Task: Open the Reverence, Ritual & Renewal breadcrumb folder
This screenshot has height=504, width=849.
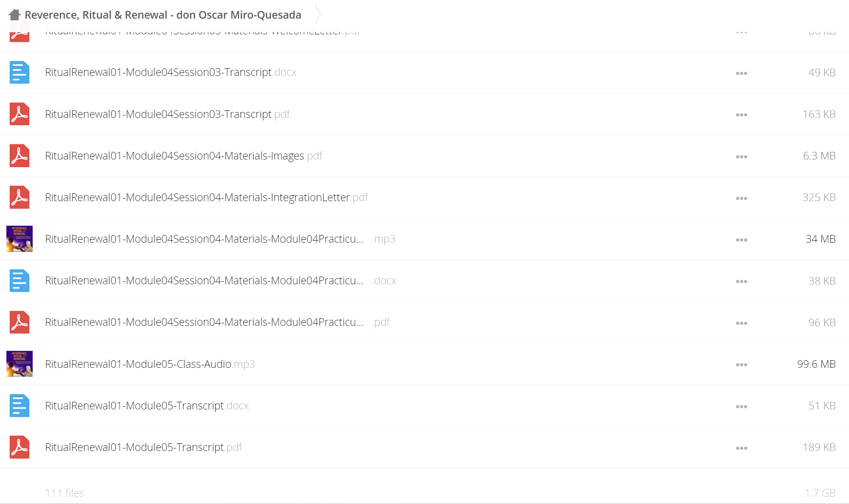Action: click(163, 15)
